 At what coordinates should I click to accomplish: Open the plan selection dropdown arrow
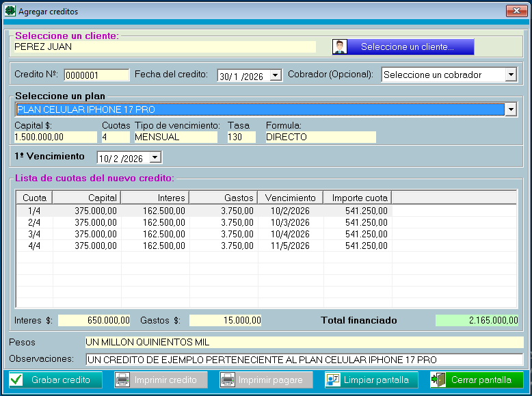pyautogui.click(x=510, y=109)
